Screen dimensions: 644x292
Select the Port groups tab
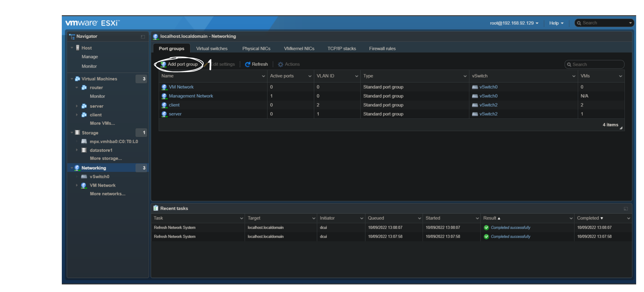(x=171, y=48)
